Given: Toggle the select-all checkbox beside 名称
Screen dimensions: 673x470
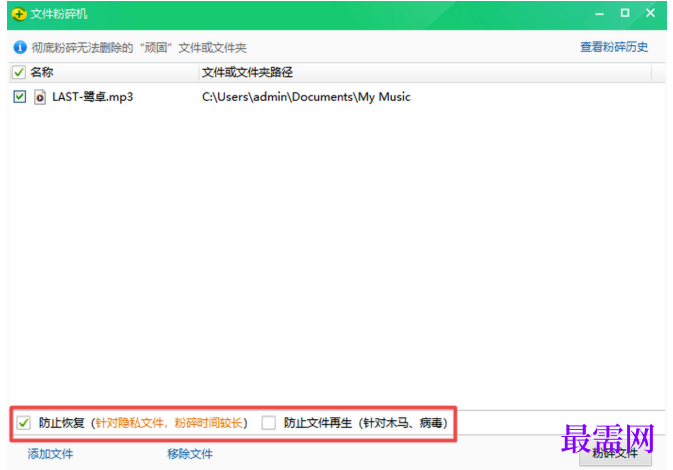Looking at the screenshot, I should click(x=19, y=72).
